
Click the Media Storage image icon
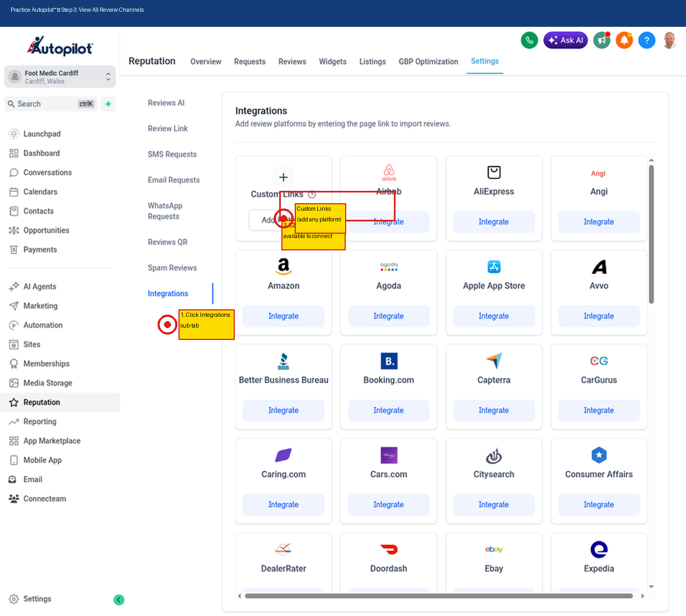click(x=14, y=383)
